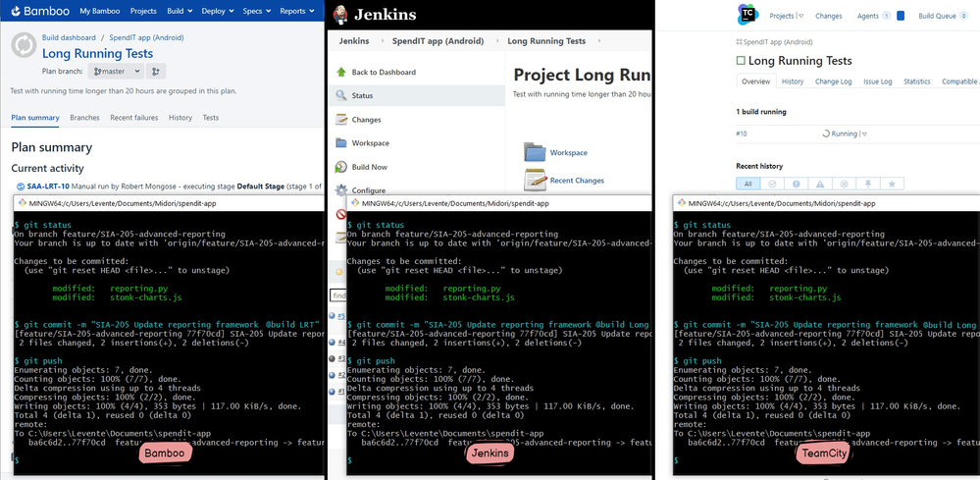Click the green Back to Dashboard arrow icon
This screenshot has height=480, width=980.
(x=341, y=72)
